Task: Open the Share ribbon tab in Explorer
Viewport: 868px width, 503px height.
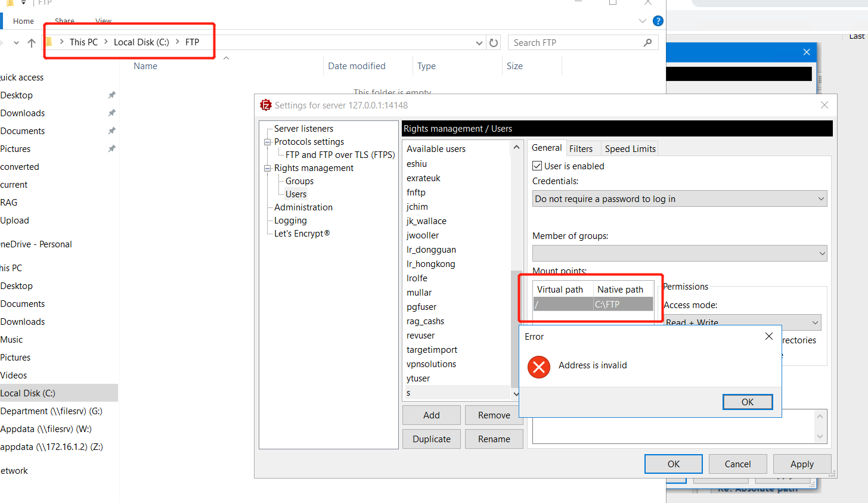Action: (x=64, y=21)
